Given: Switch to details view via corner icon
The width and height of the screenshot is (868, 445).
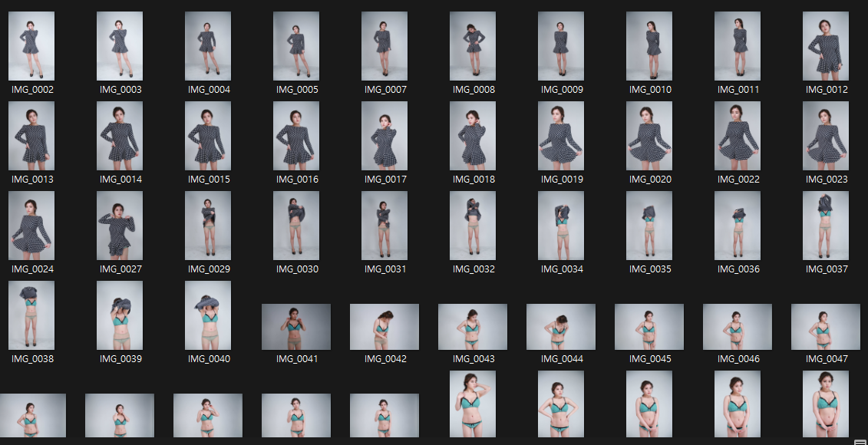Looking at the screenshot, I should [859, 441].
